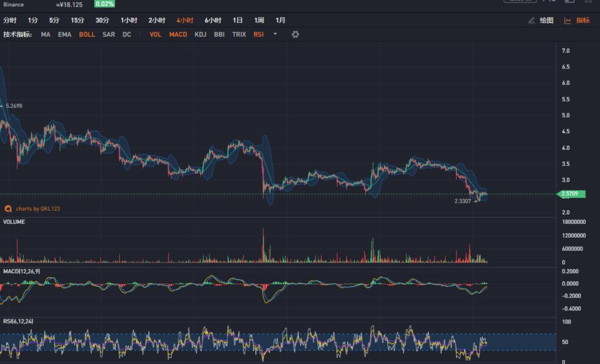This screenshot has width=600, height=364.
Task: Select the 1日 daily timeframe
Action: (237, 20)
